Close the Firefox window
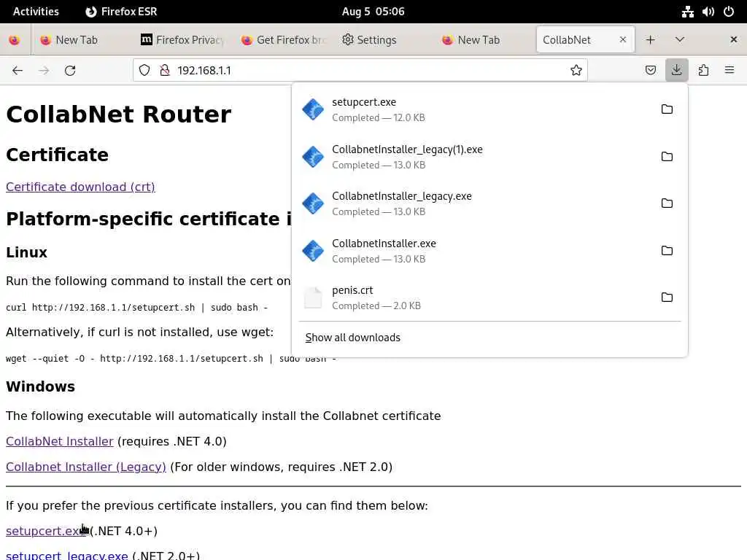The width and height of the screenshot is (747, 560). pos(734,40)
